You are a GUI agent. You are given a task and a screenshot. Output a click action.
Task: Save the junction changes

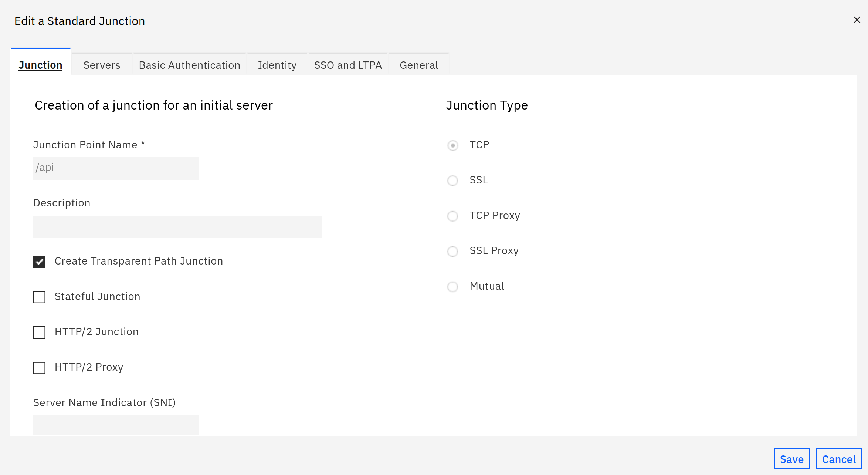coord(791,459)
